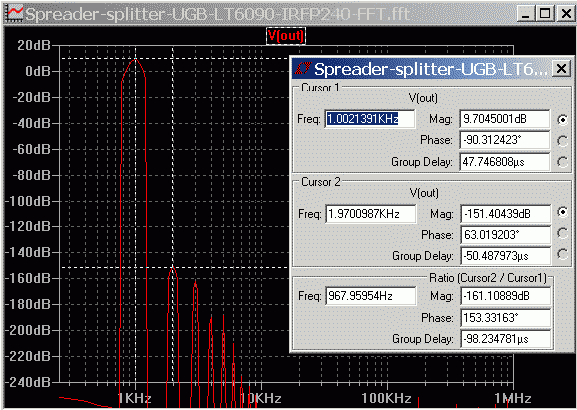Select Cursor 1 Group Delay radio button
The height and width of the screenshot is (410, 577).
tap(563, 162)
